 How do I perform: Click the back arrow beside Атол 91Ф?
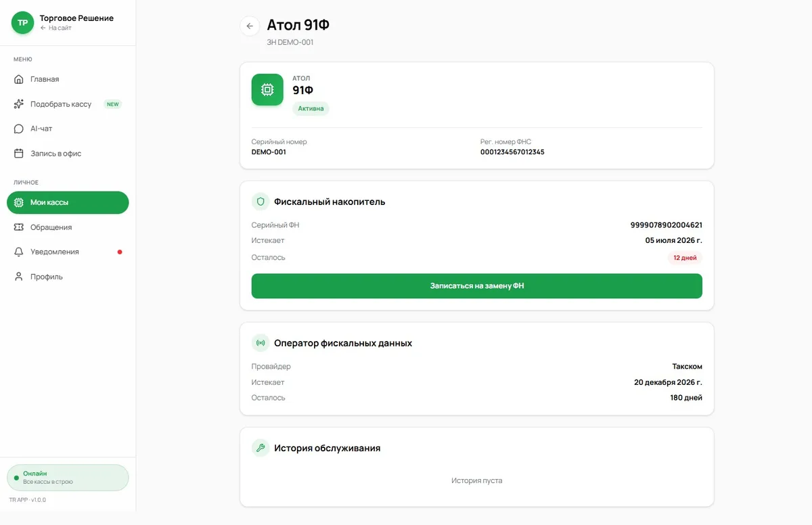[250, 26]
